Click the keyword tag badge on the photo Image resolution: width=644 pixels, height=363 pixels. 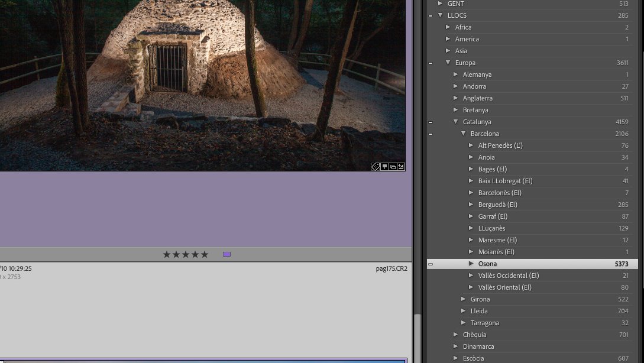point(376,167)
